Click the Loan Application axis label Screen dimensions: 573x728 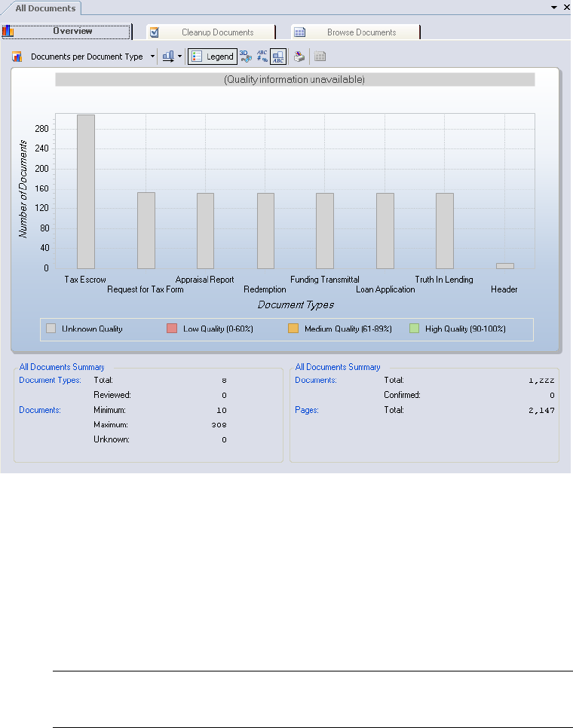(x=385, y=289)
